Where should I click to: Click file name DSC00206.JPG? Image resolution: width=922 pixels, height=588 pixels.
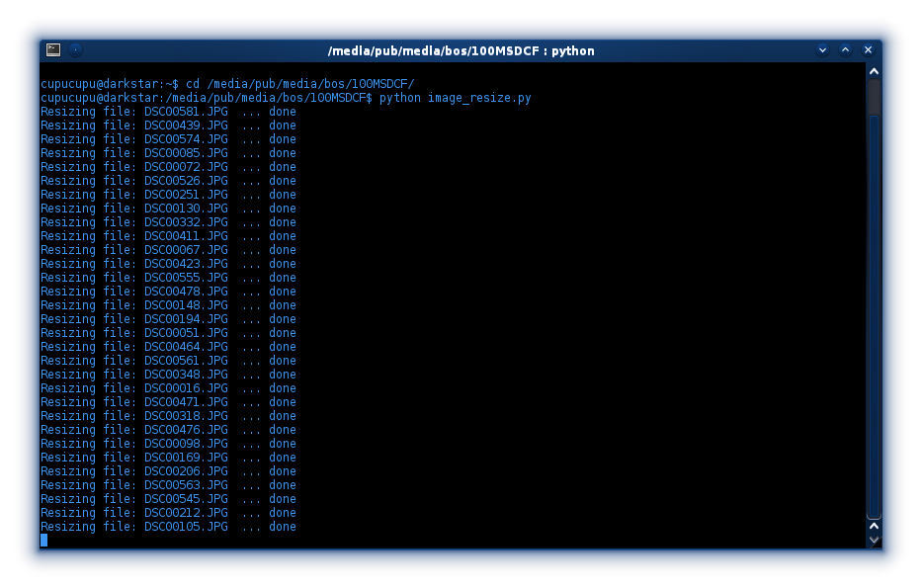click(x=186, y=471)
